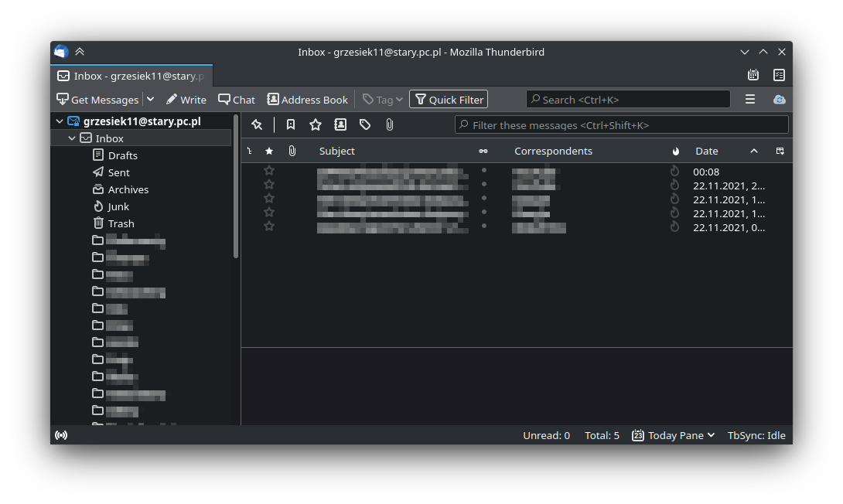Click the TbSync cloud icon in toolbar
The height and width of the screenshot is (504, 843).
pos(779,100)
